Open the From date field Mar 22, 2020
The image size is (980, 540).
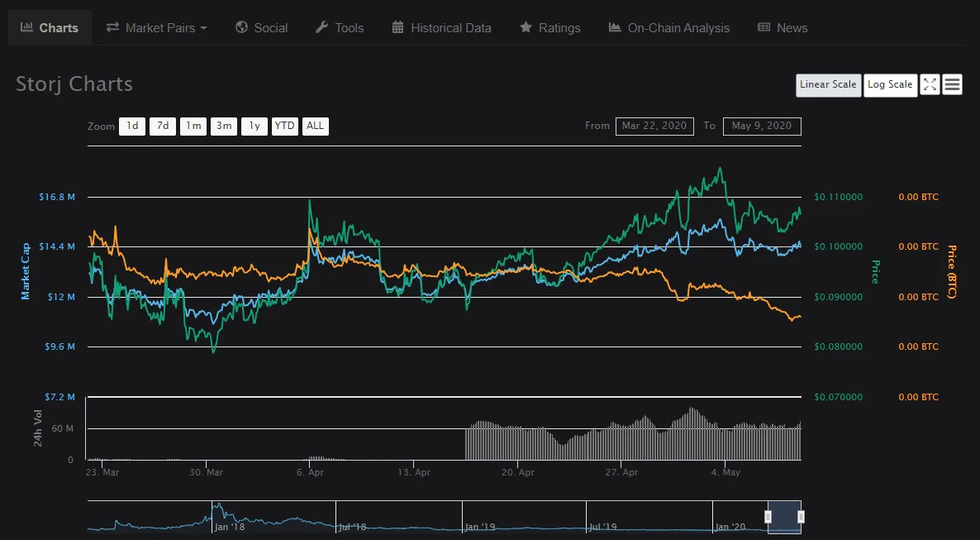pyautogui.click(x=654, y=126)
